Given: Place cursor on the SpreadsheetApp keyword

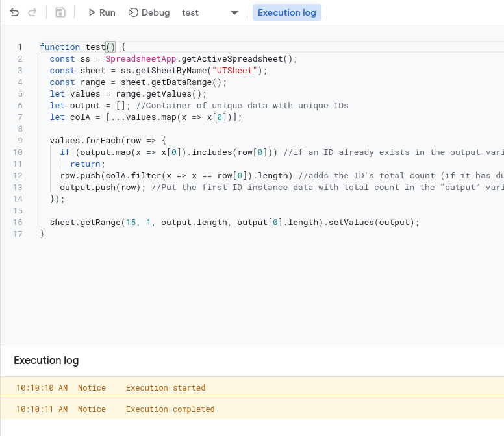Looking at the screenshot, I should coord(141,59).
